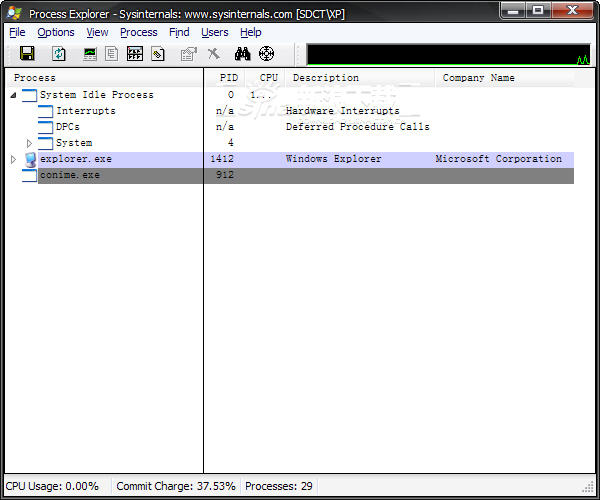The image size is (600, 500).
Task: Click PID value 4 of System
Action: click(x=230, y=143)
